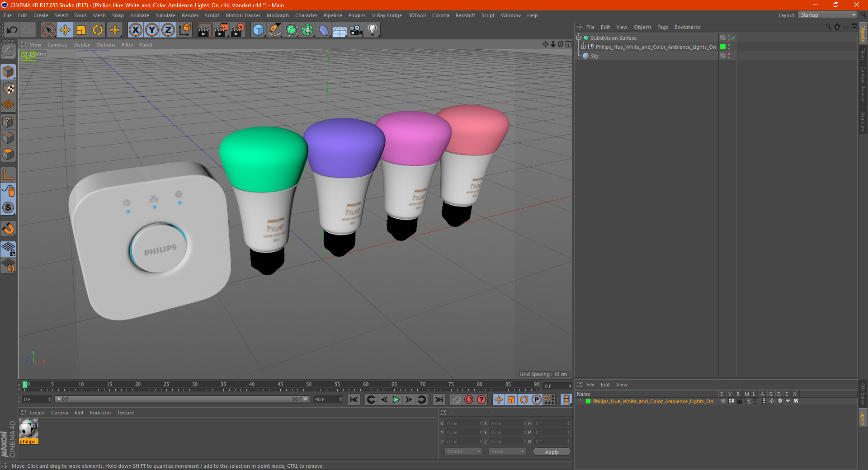The image size is (868, 470).
Task: Toggle layer visibility eye for Philips_Hue layer
Action: pos(731,401)
